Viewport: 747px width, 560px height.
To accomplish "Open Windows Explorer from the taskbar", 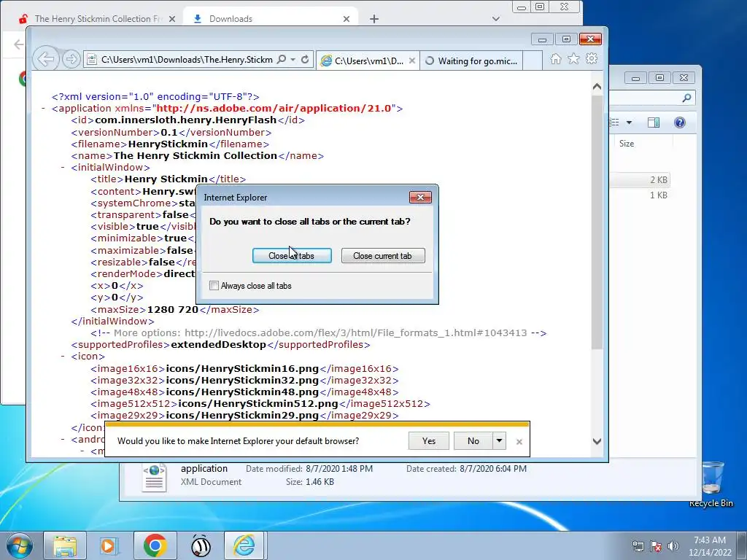I will pyautogui.click(x=65, y=545).
